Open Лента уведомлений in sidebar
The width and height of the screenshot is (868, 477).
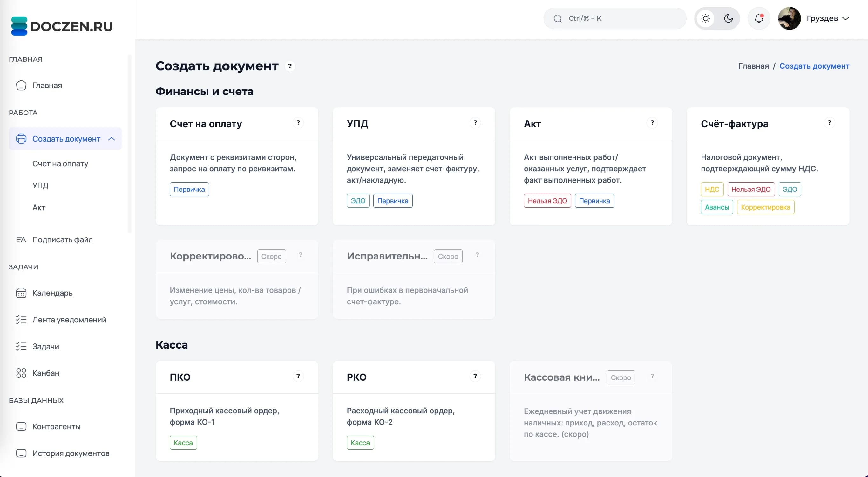point(65,320)
